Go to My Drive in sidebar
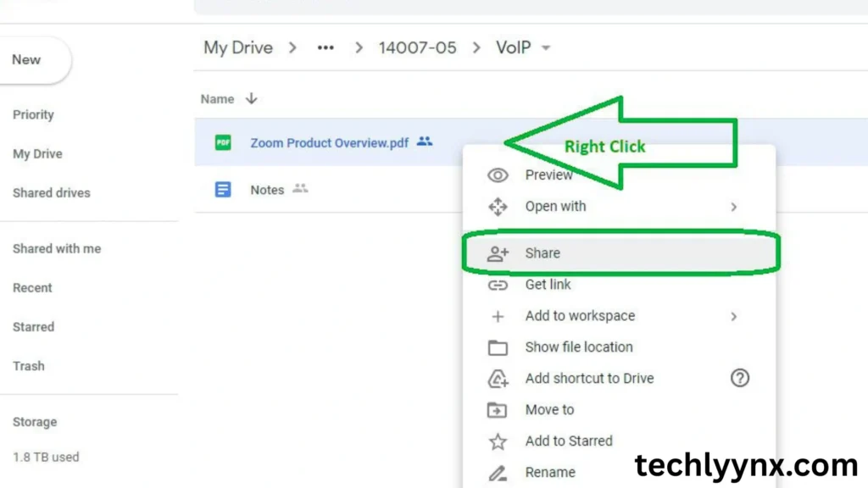Image resolution: width=868 pixels, height=488 pixels. 37,154
